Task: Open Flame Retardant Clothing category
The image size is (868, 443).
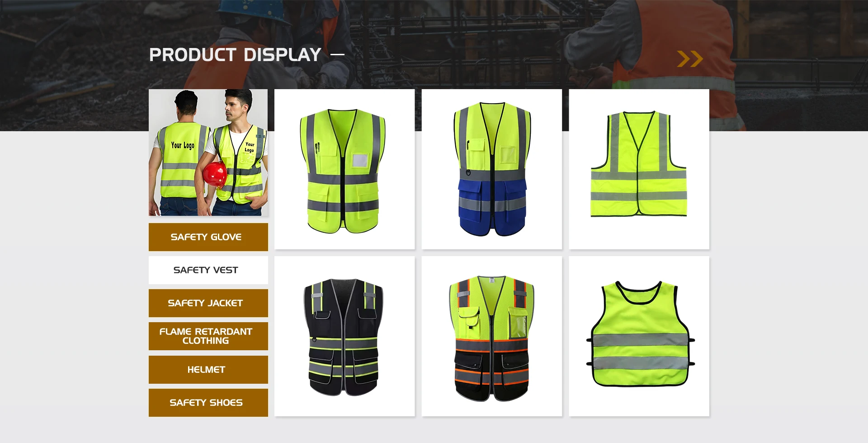Action: pos(208,336)
